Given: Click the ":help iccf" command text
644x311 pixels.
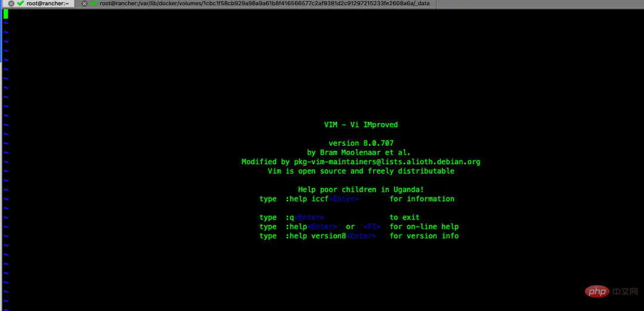Looking at the screenshot, I should click(x=307, y=199).
